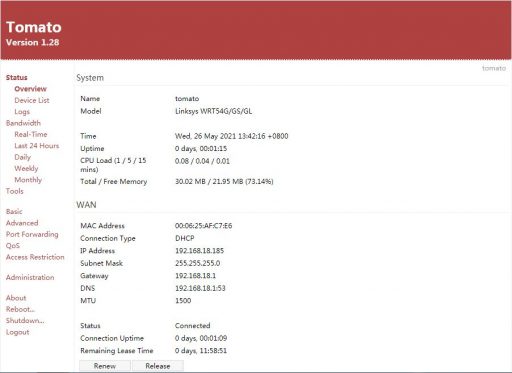Click the connection type value DHCP
The width and height of the screenshot is (512, 373).
click(x=185, y=238)
